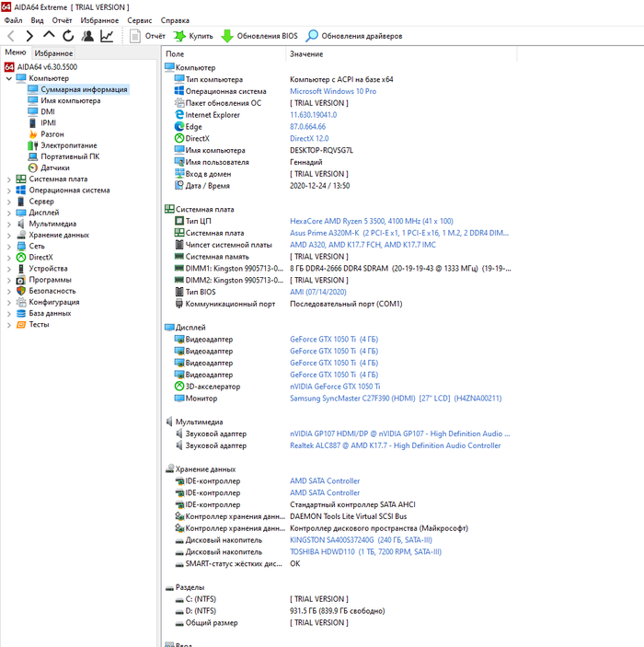Open the Сервис menu
644x647 pixels.
(140, 19)
